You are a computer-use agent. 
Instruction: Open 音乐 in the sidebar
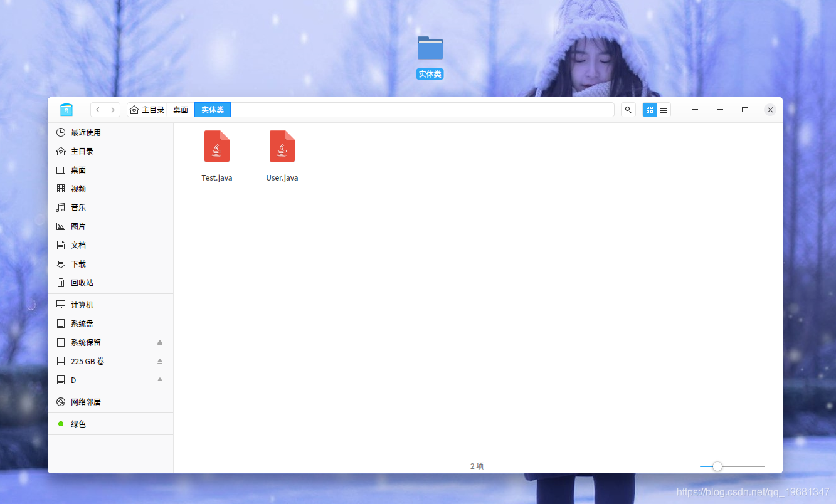[110, 207]
